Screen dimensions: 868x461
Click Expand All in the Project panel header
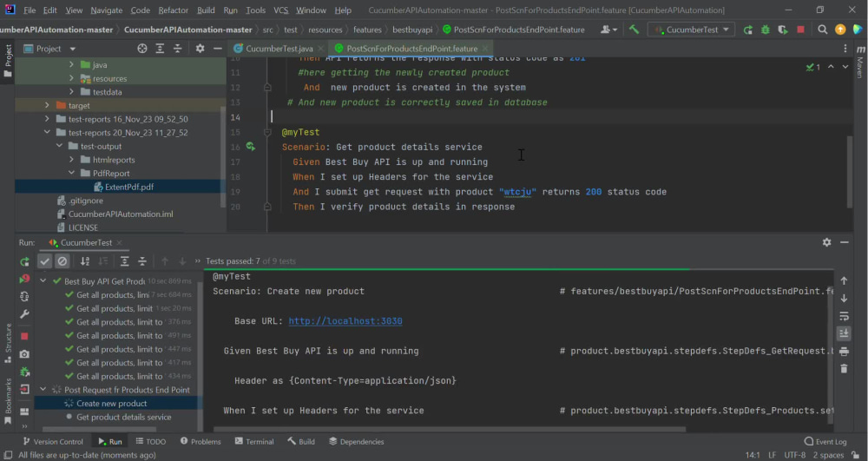point(160,49)
